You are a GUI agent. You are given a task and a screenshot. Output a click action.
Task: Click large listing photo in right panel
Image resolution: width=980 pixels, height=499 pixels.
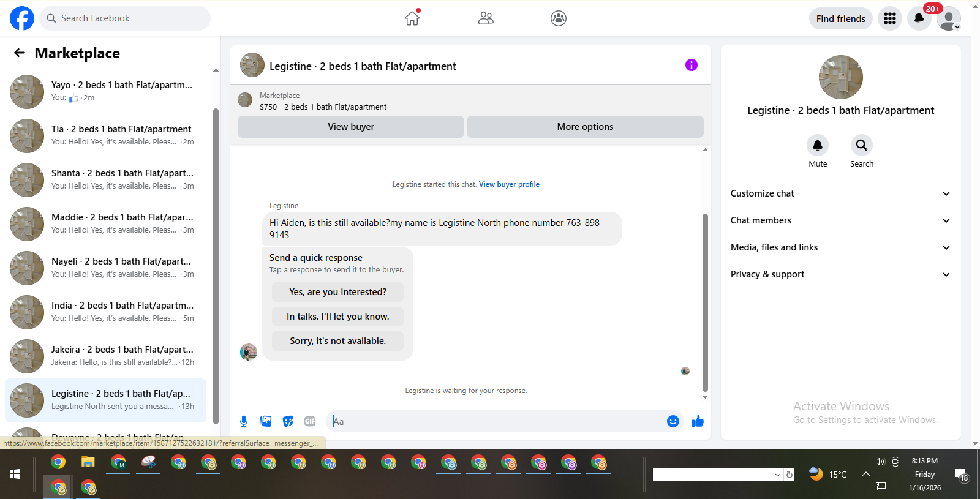pos(840,77)
